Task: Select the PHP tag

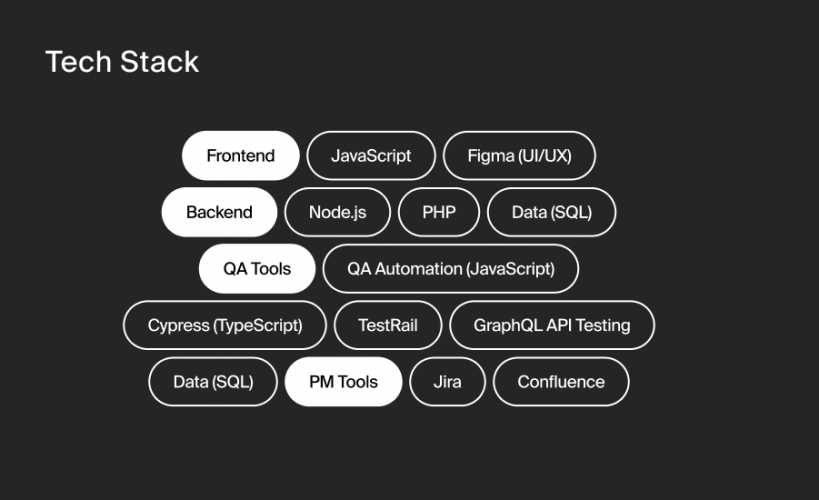Action: (x=438, y=212)
